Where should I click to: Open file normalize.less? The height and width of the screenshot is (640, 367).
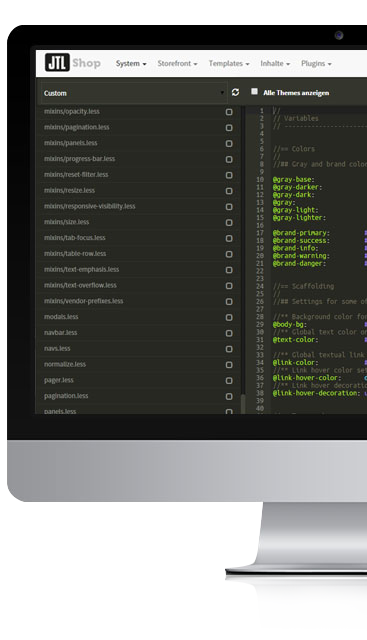(65, 364)
